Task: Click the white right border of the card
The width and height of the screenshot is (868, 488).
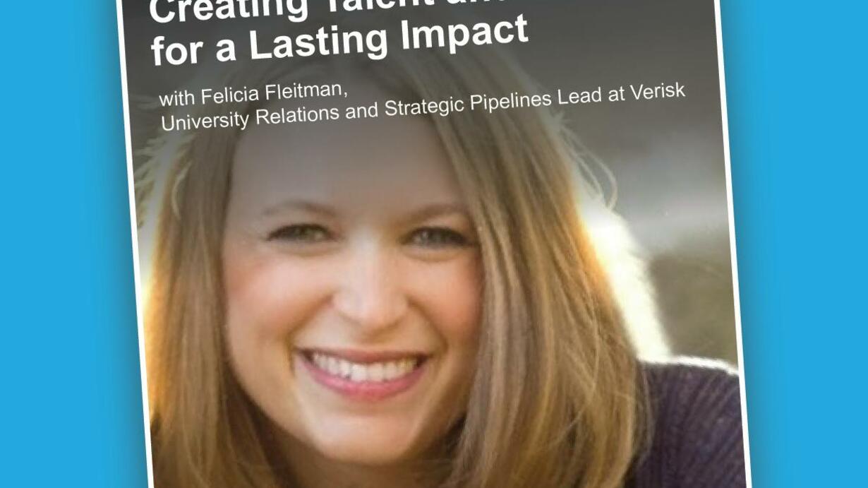Action: [733, 247]
